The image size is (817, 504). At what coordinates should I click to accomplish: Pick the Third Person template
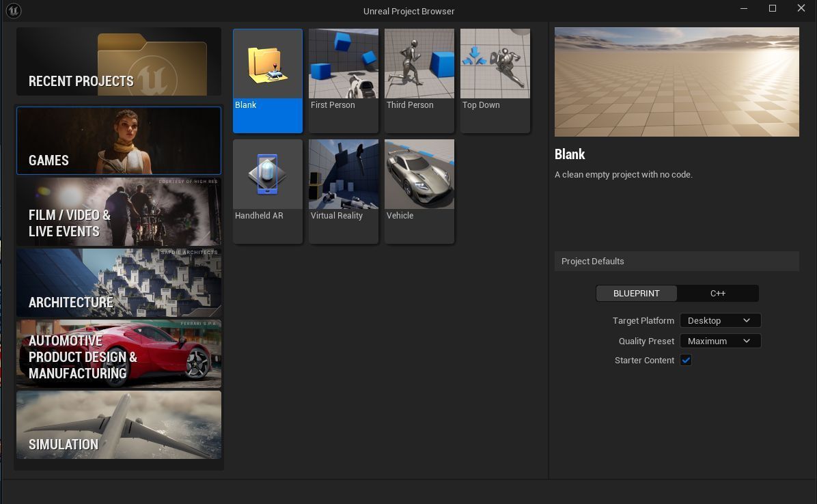point(419,81)
